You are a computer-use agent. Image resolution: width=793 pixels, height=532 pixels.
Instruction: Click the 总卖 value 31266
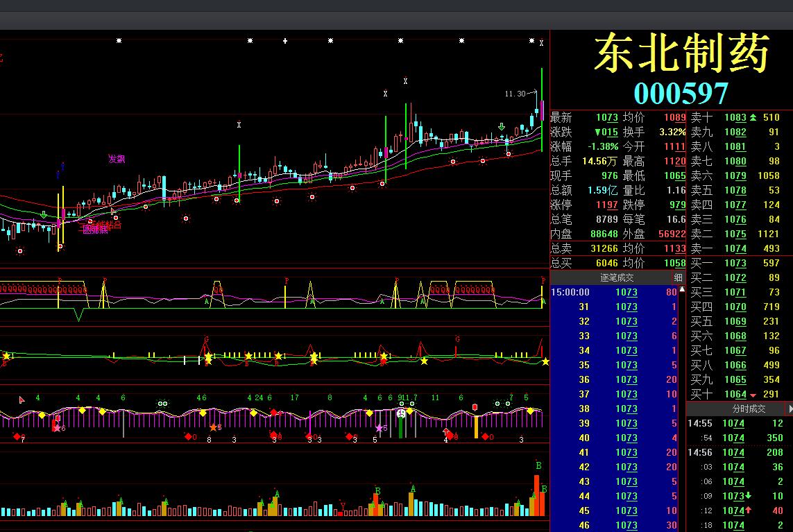click(x=604, y=248)
